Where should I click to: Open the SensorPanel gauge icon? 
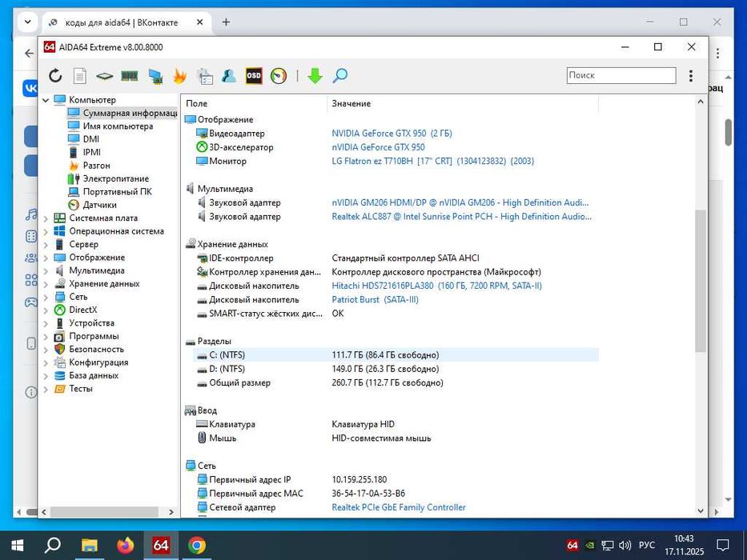click(279, 76)
